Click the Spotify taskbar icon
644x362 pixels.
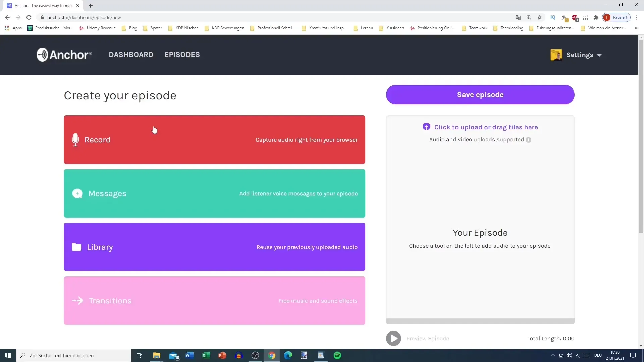338,355
